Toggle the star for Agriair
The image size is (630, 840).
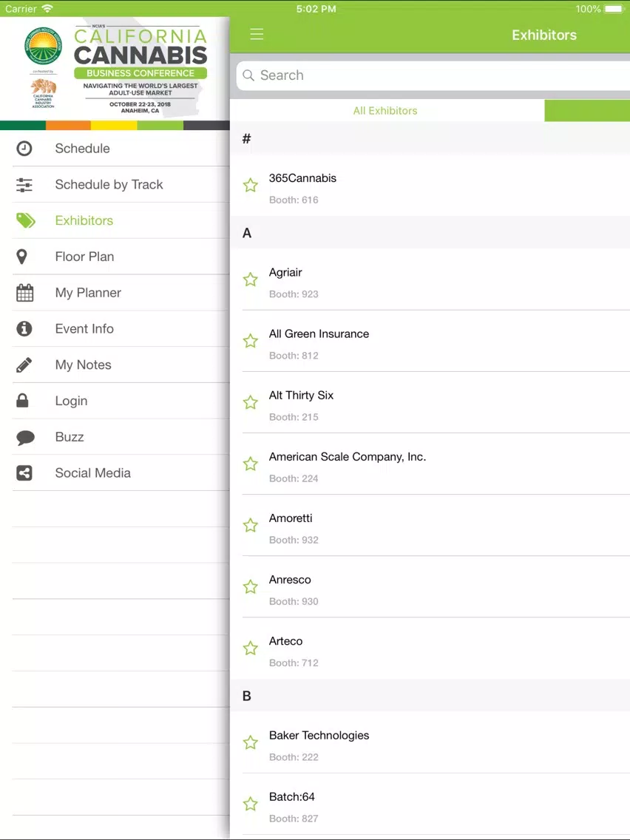250,280
